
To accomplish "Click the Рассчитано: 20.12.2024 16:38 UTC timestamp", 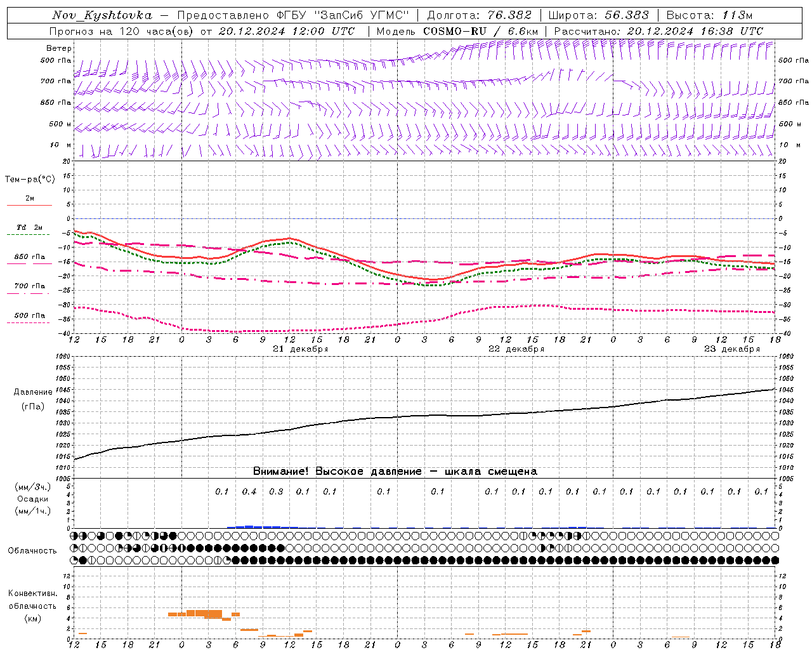I will pyautogui.click(x=658, y=31).
